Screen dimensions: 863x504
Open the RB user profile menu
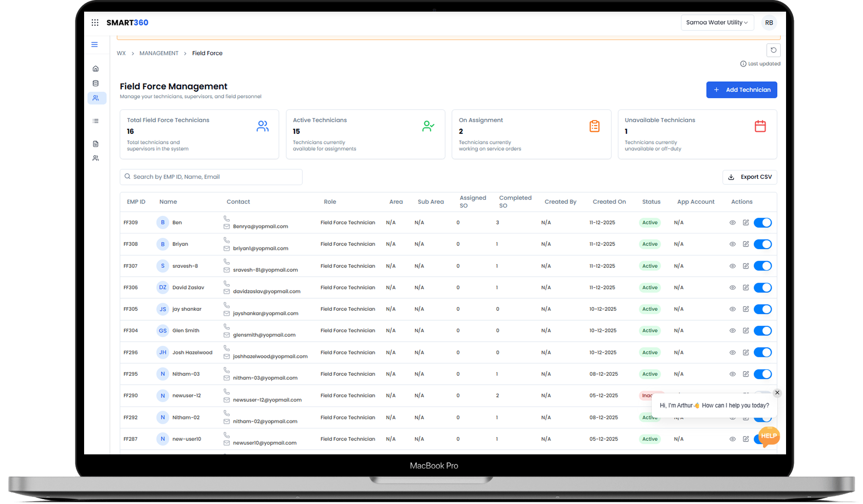769,22
